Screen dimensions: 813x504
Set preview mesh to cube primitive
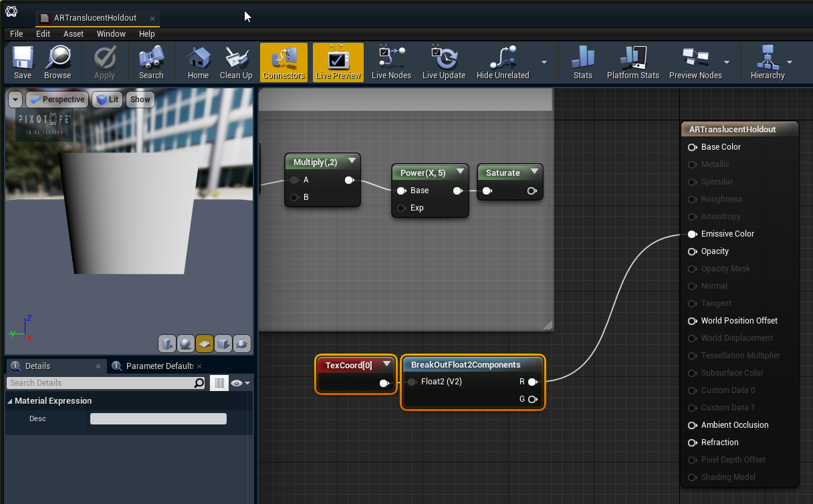coord(223,344)
